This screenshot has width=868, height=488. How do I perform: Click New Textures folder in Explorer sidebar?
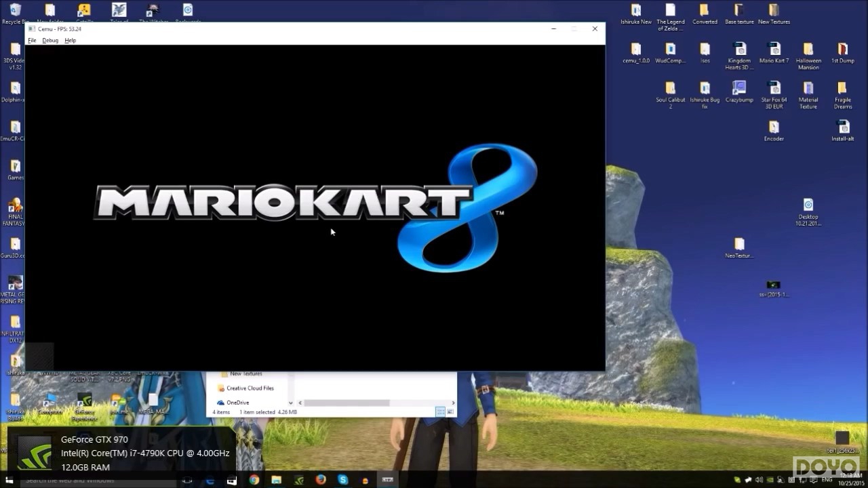[245, 374]
